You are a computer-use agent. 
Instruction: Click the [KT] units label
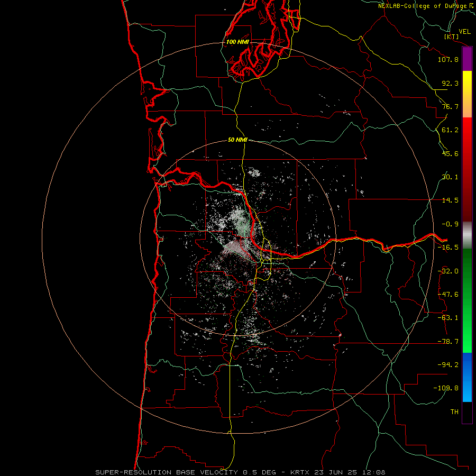pos(452,36)
